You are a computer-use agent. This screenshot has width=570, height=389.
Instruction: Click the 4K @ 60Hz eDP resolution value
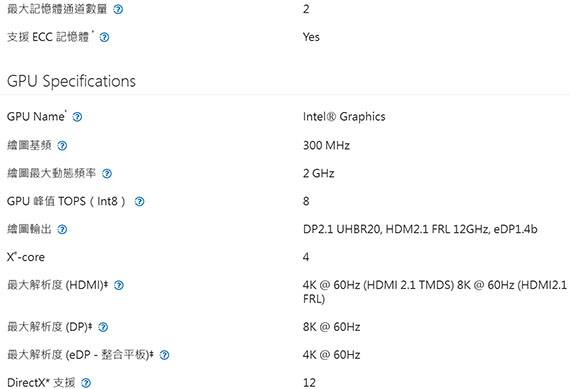click(331, 355)
